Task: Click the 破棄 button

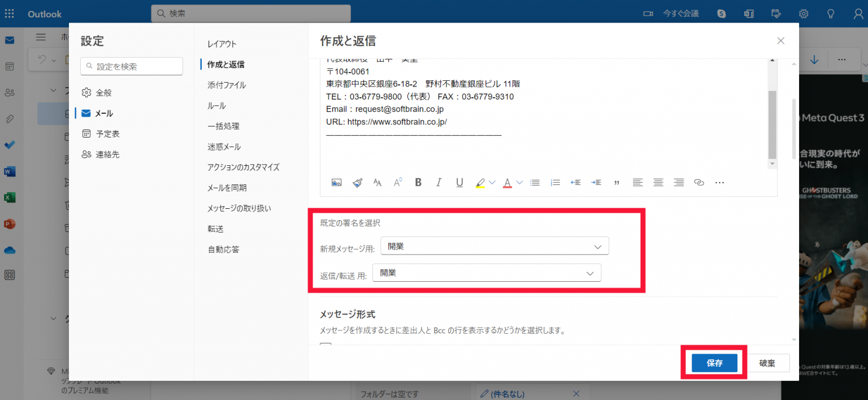Action: pyautogui.click(x=767, y=363)
